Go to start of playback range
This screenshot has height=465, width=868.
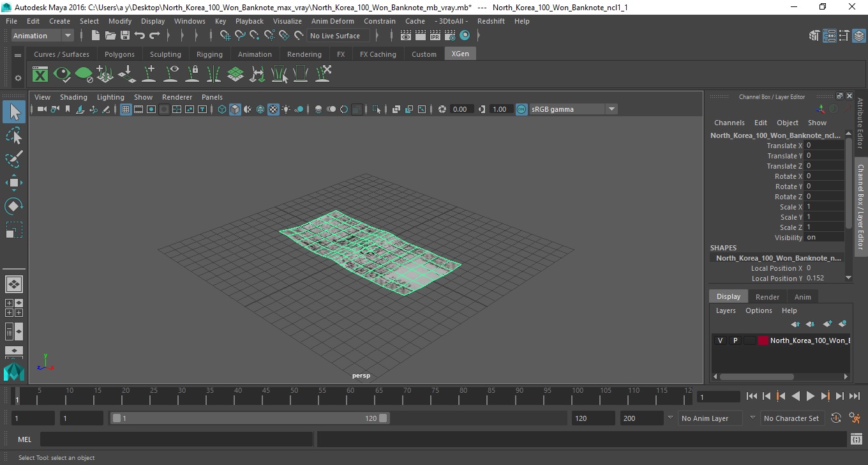pyautogui.click(x=752, y=396)
